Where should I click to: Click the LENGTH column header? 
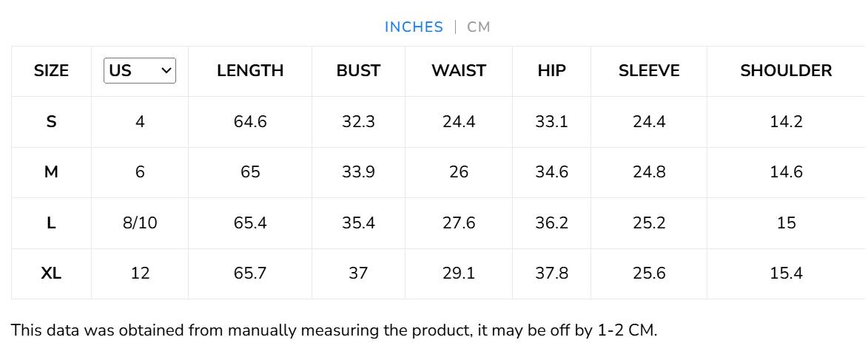pyautogui.click(x=250, y=71)
